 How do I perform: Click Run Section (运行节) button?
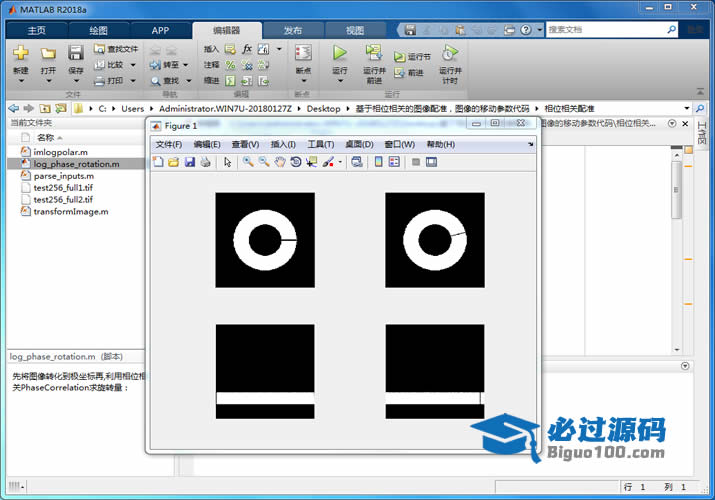412,57
